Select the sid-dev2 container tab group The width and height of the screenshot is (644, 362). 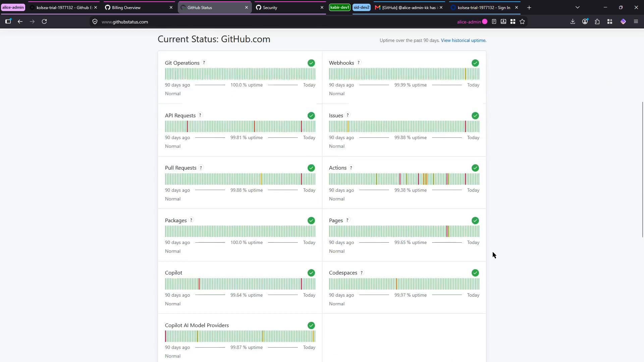pyautogui.click(x=362, y=7)
